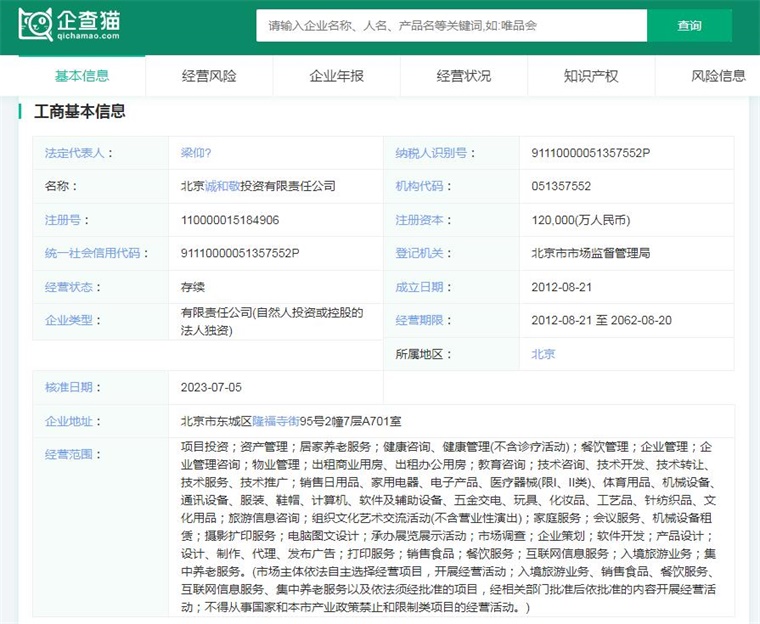The width and height of the screenshot is (760, 624).
Task: Select approval date 2023-07-05
Action: (211, 387)
